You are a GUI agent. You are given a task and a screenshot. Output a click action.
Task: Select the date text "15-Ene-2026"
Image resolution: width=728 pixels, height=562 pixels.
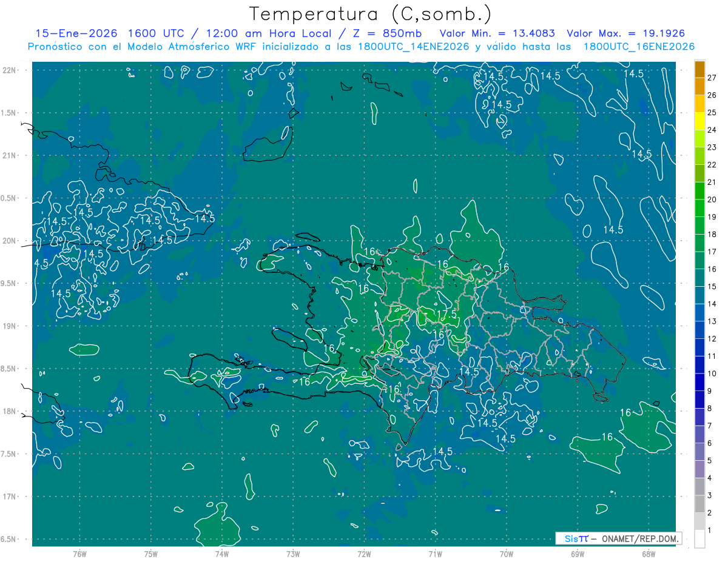click(76, 33)
